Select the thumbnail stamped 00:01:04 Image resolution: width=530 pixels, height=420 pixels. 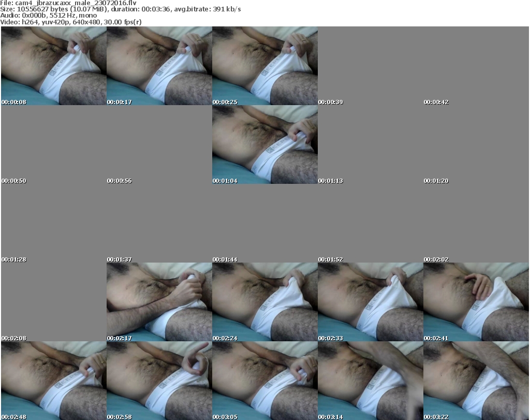pos(264,144)
